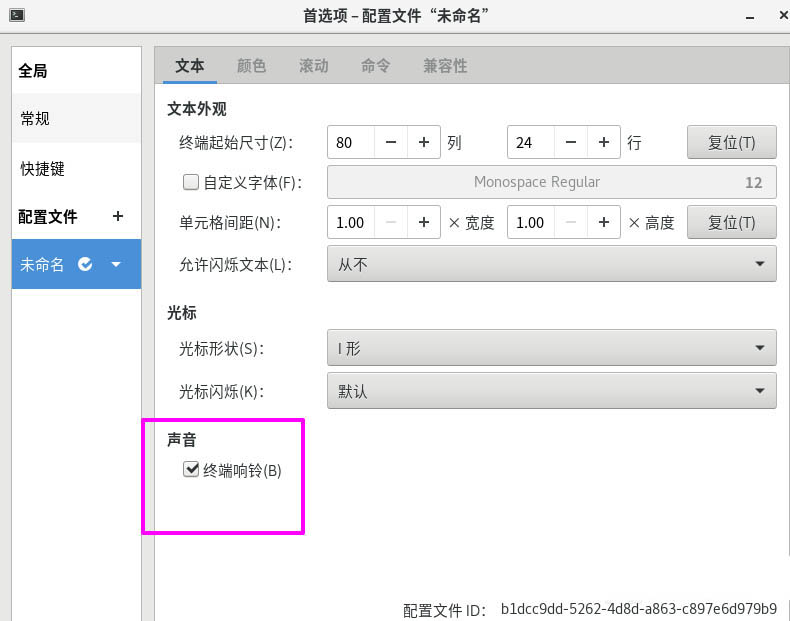Click the terminal app icon in title bar

(x=17, y=15)
